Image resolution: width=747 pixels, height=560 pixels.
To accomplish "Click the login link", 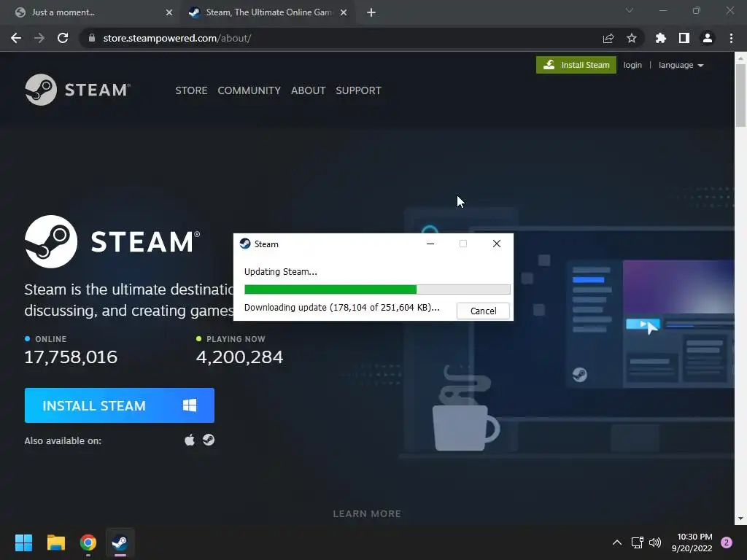I will pyautogui.click(x=632, y=65).
